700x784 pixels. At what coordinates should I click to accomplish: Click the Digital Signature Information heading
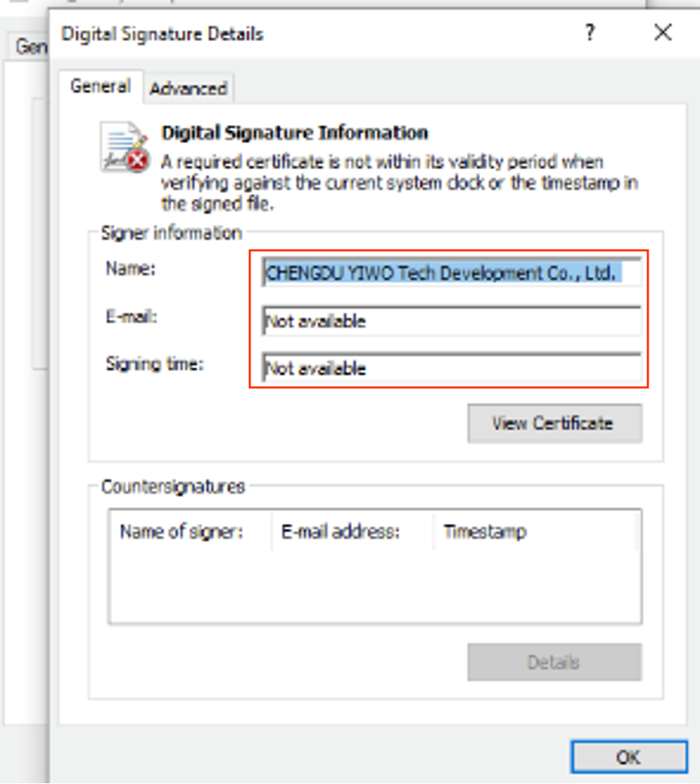tap(295, 133)
